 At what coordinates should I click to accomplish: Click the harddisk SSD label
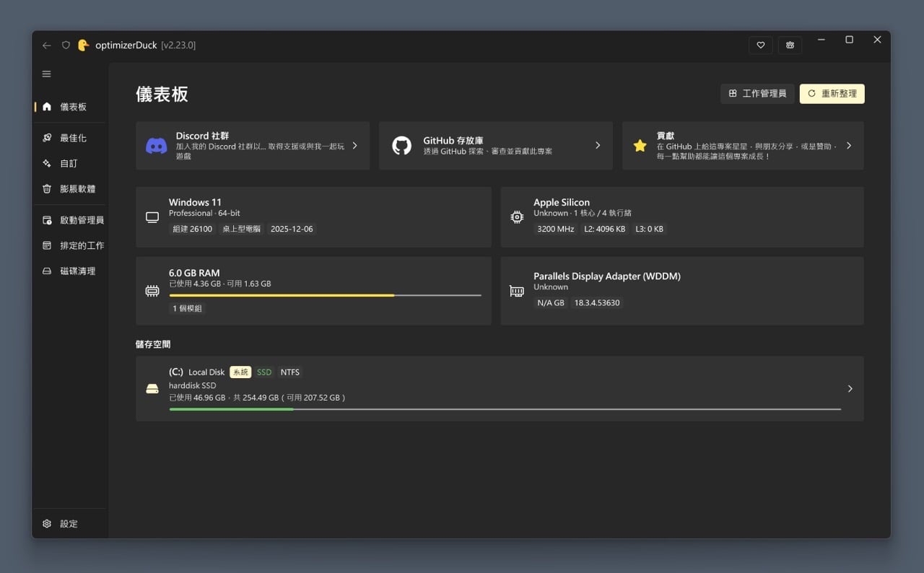193,386
